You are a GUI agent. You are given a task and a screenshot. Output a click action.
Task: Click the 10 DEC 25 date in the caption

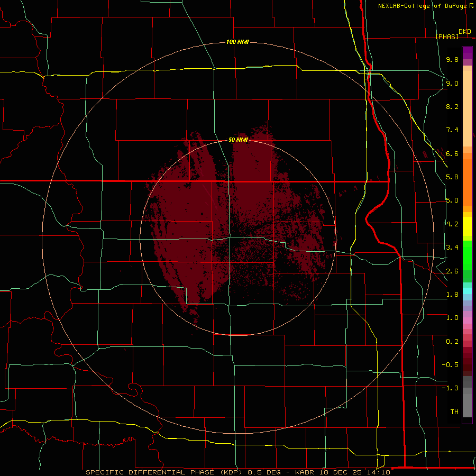pos(340,472)
